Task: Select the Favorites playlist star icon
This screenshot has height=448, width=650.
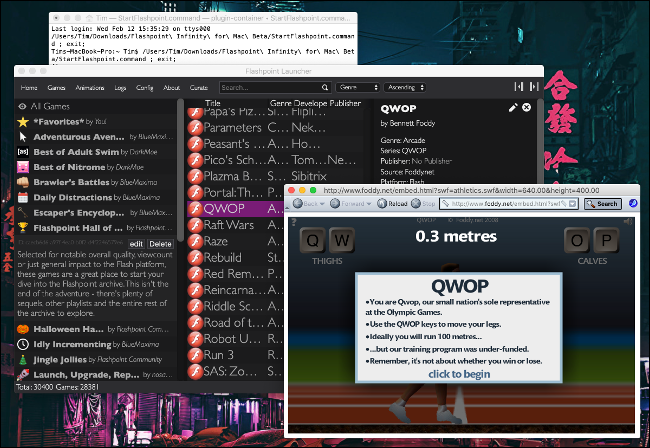Action: [x=23, y=120]
